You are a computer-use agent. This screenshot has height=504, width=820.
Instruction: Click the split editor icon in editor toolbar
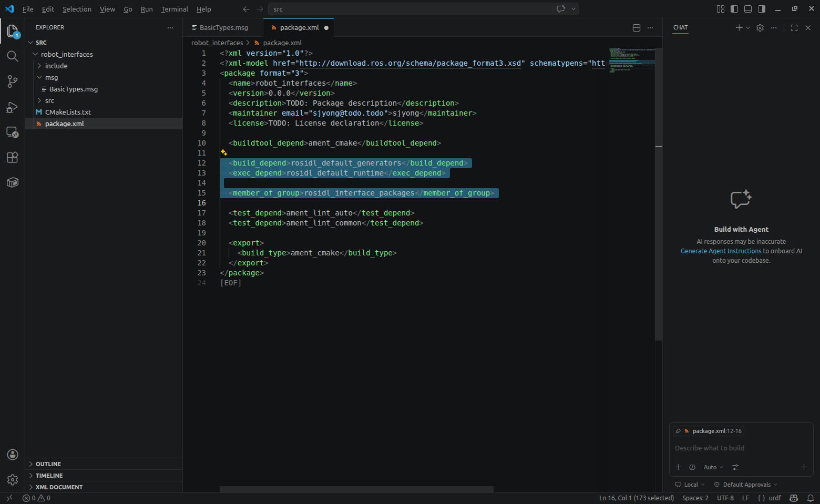coord(637,28)
